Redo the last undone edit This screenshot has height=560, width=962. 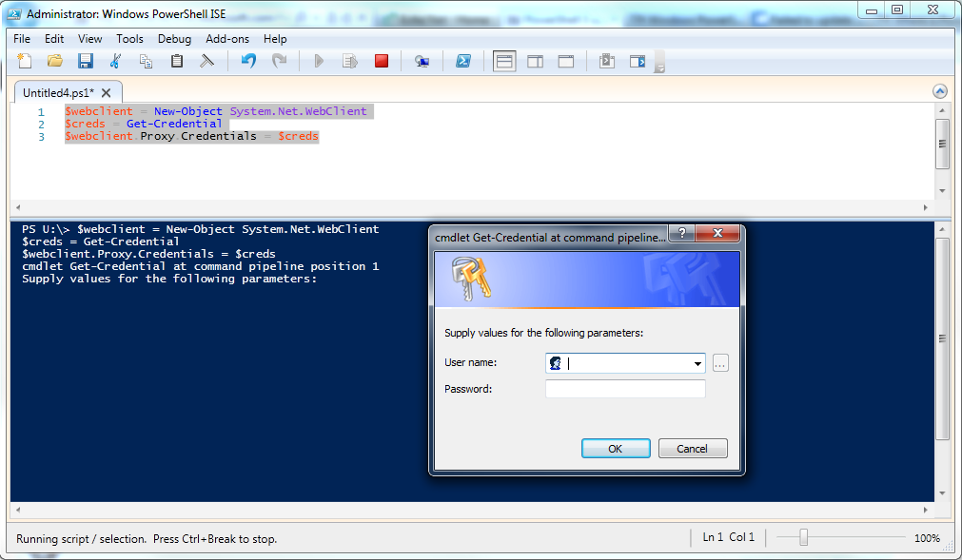[279, 61]
